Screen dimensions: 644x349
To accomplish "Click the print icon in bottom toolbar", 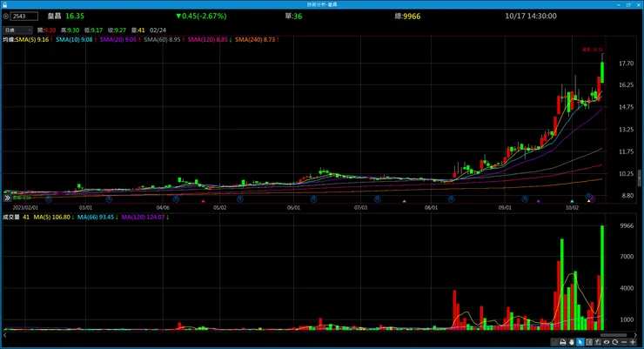I will 563,342.
